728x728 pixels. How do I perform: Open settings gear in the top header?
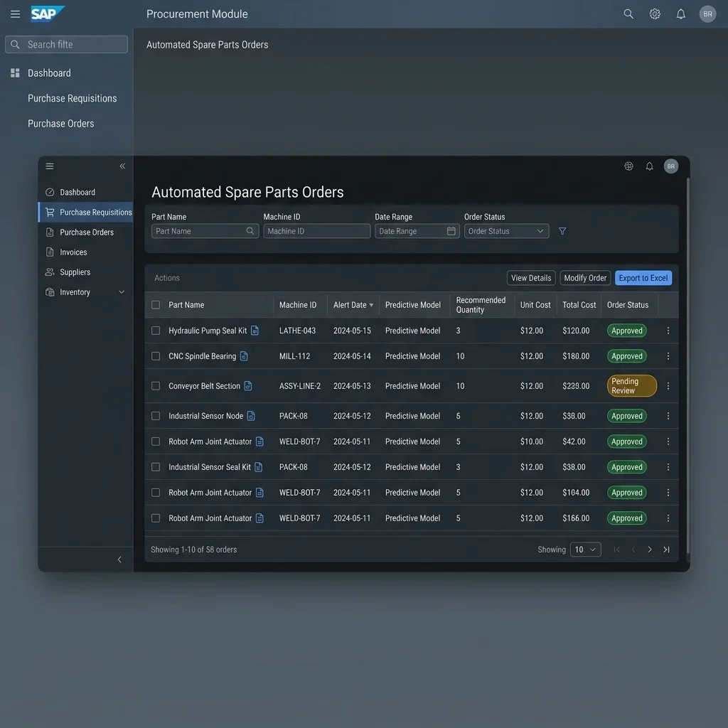(655, 14)
